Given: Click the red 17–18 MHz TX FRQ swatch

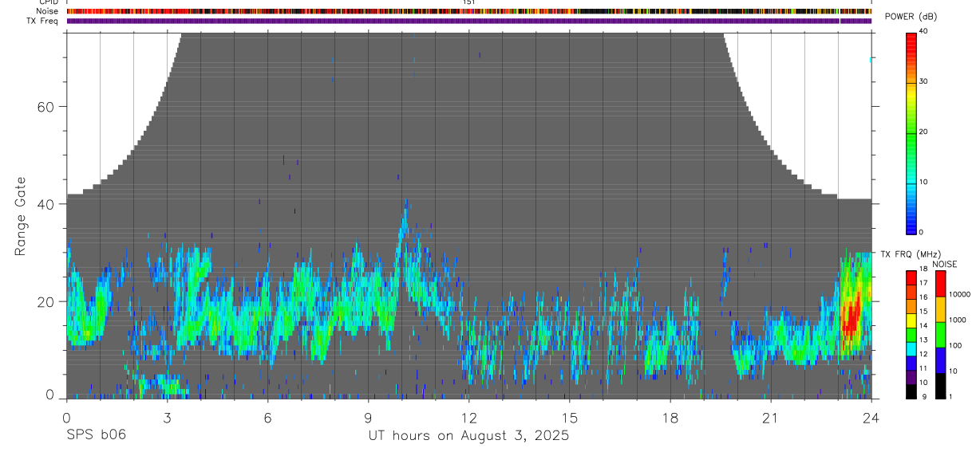Looking at the screenshot, I should 911,278.
